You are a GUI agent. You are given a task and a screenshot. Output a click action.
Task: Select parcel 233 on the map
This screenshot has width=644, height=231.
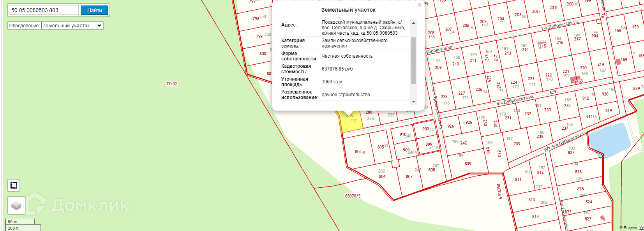548,110
